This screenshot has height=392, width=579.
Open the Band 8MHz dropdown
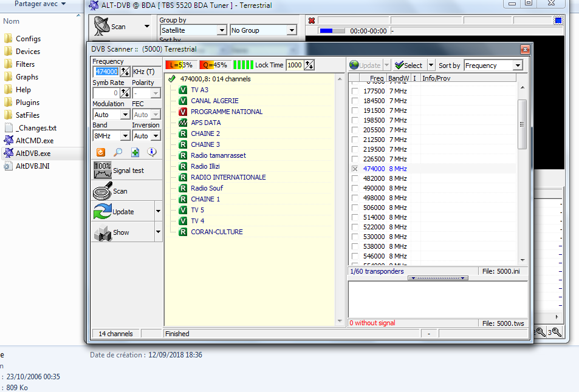coord(125,136)
